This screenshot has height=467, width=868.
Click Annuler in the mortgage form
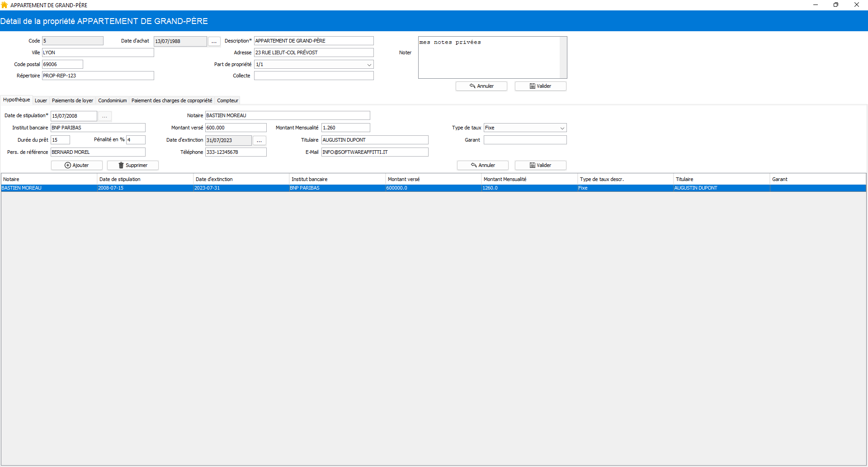pos(483,165)
